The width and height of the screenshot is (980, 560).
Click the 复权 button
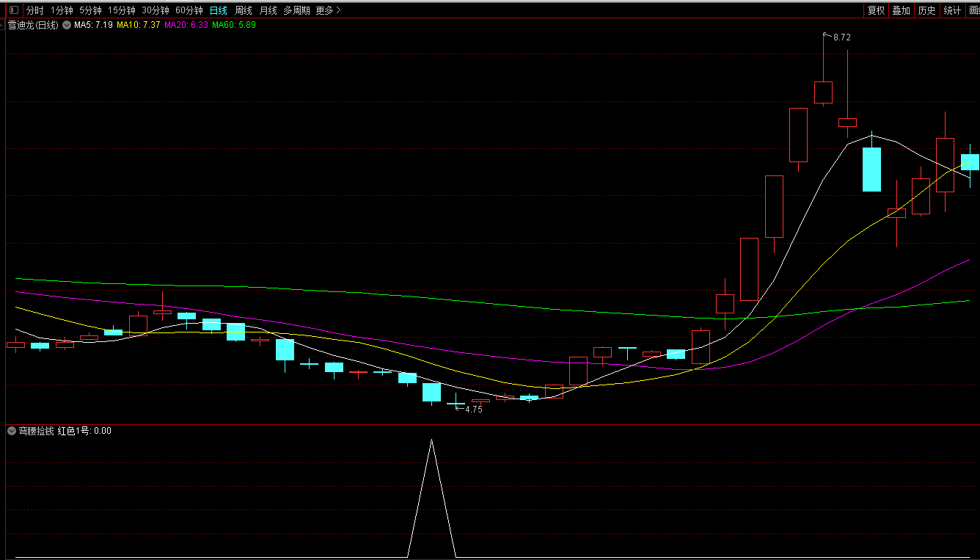coord(876,10)
